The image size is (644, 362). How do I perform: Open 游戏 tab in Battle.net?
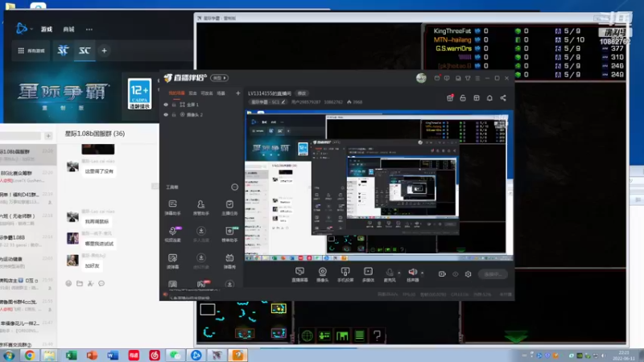pos(47,29)
